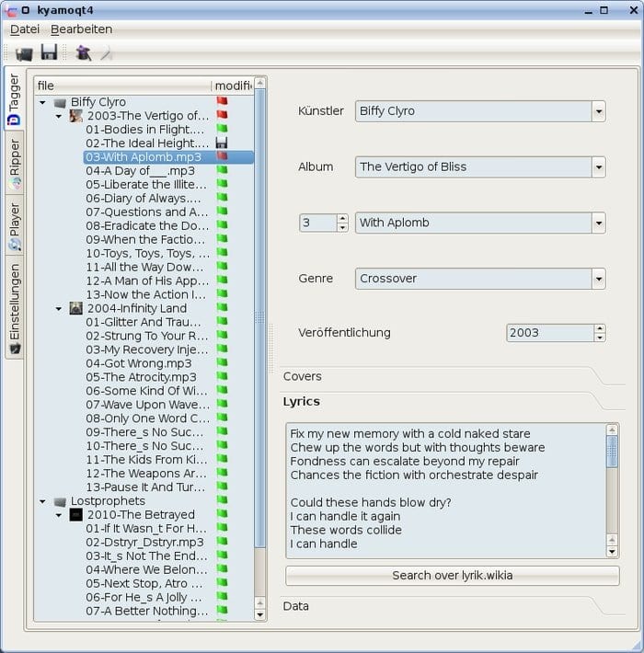The height and width of the screenshot is (653, 644).
Task: Click green flag beside 05-The Atrocity.mp3
Action: (222, 376)
